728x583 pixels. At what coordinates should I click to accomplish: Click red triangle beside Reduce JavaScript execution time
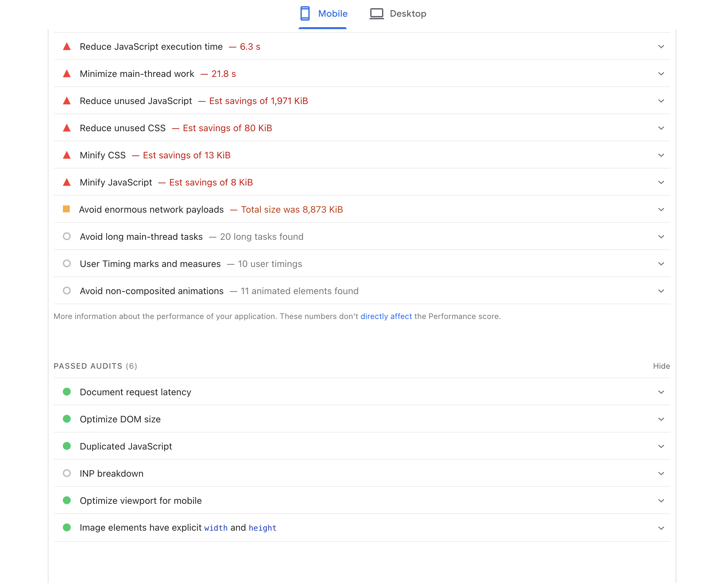tap(67, 46)
